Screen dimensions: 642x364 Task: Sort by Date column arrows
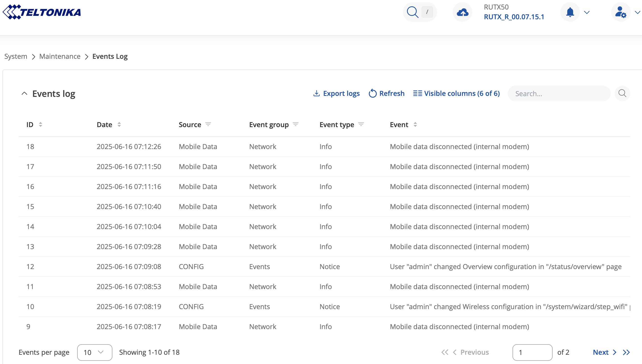point(119,124)
